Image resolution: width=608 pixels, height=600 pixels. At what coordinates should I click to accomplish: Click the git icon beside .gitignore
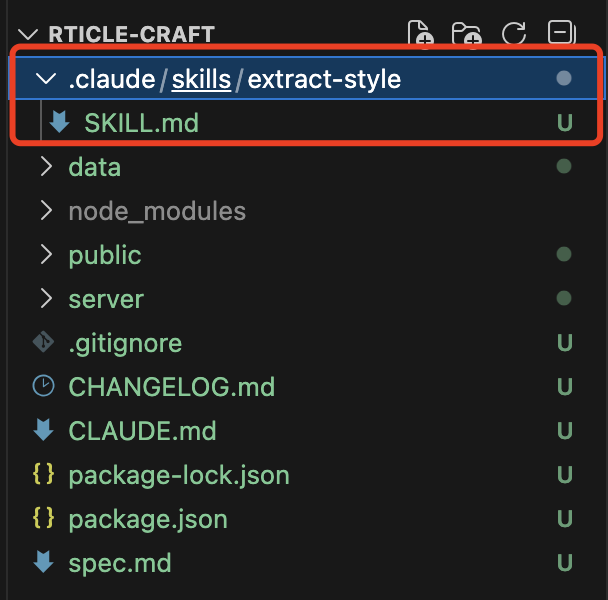tap(43, 342)
